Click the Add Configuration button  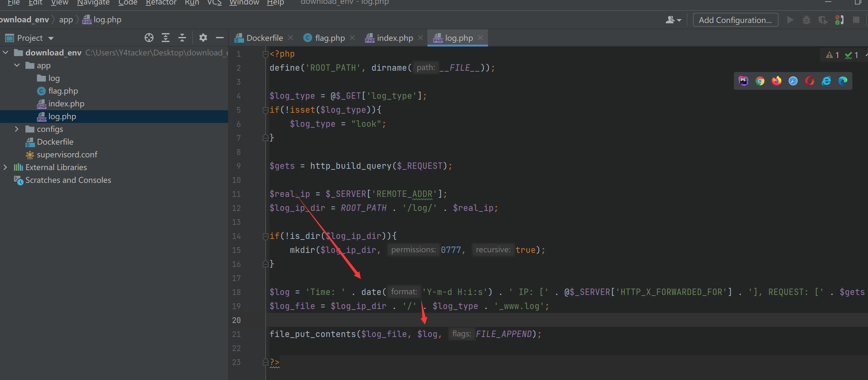click(x=735, y=20)
